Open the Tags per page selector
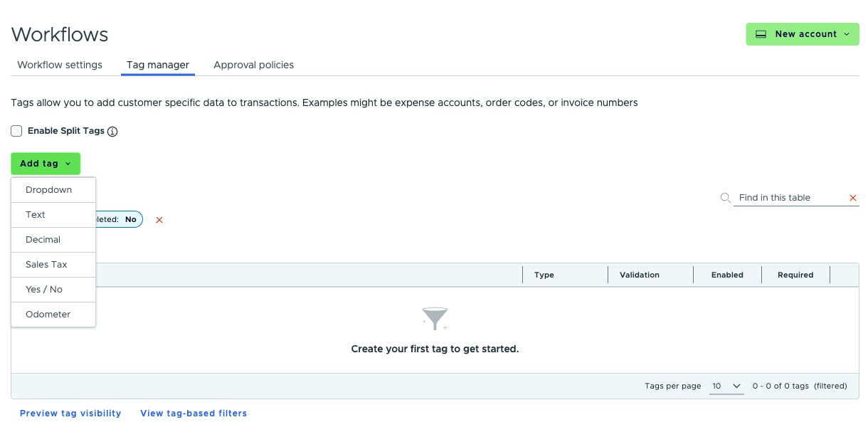This screenshot has width=868, height=427. (x=726, y=386)
